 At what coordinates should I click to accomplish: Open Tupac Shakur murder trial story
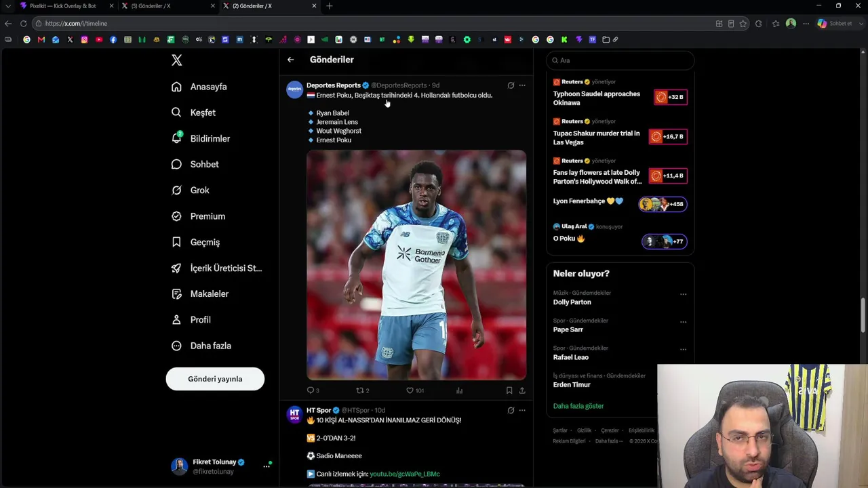click(597, 138)
